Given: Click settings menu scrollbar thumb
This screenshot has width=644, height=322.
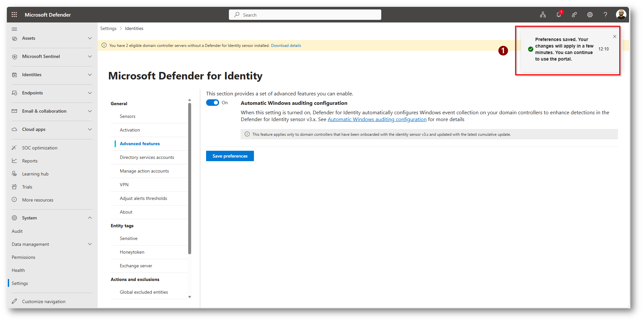Looking at the screenshot, I should click(189, 178).
